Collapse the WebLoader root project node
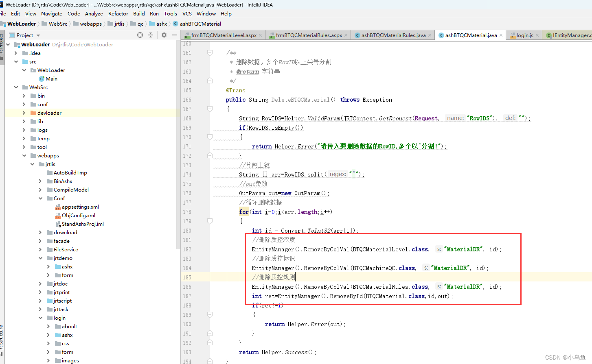 pyautogui.click(x=8, y=44)
